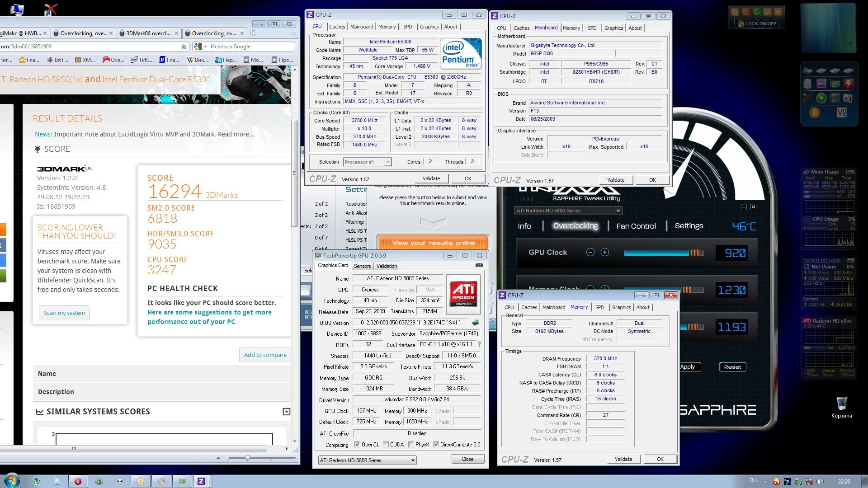Open the VNC icon in launcher gadget
This screenshot has width=868, height=488.
pyautogui.click(x=841, y=113)
